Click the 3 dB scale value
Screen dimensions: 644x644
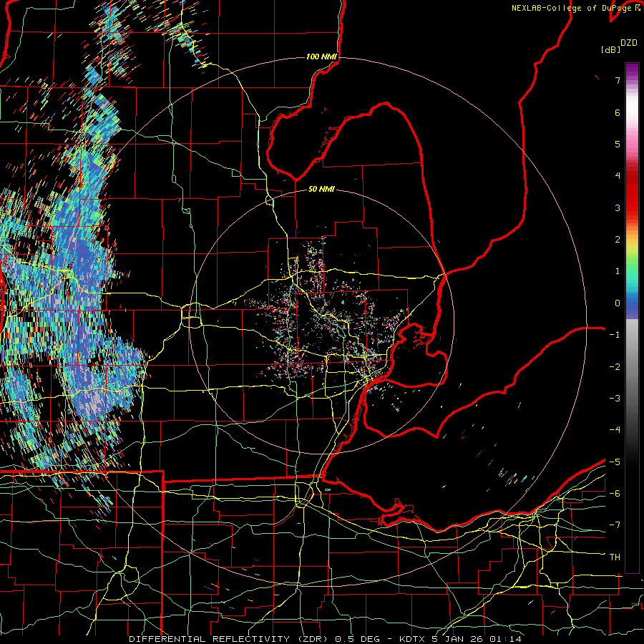click(x=618, y=208)
